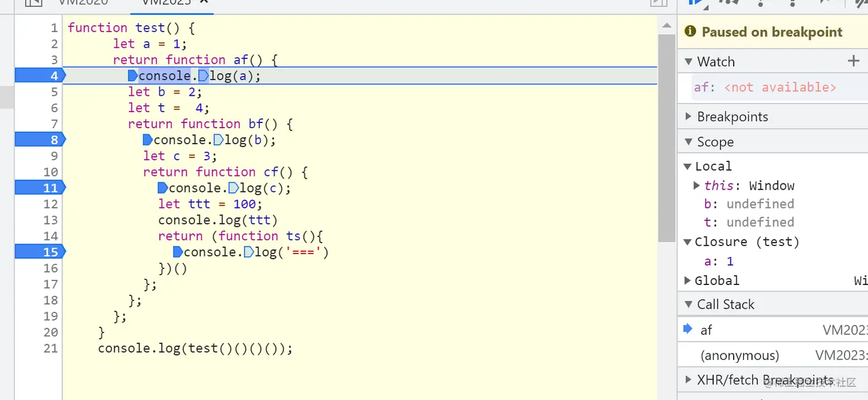Image resolution: width=868 pixels, height=400 pixels.
Task: Click the 'let t = 4;' code line
Action: tap(169, 107)
